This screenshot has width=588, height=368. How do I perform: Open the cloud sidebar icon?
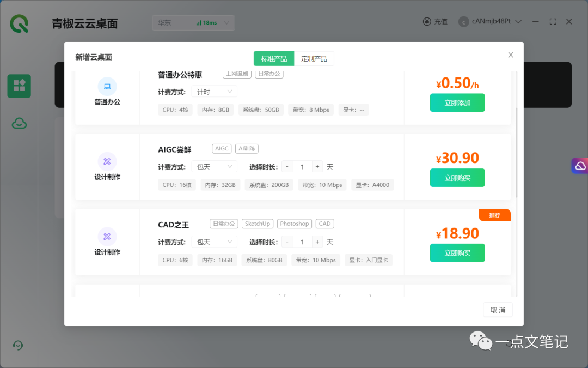click(19, 123)
